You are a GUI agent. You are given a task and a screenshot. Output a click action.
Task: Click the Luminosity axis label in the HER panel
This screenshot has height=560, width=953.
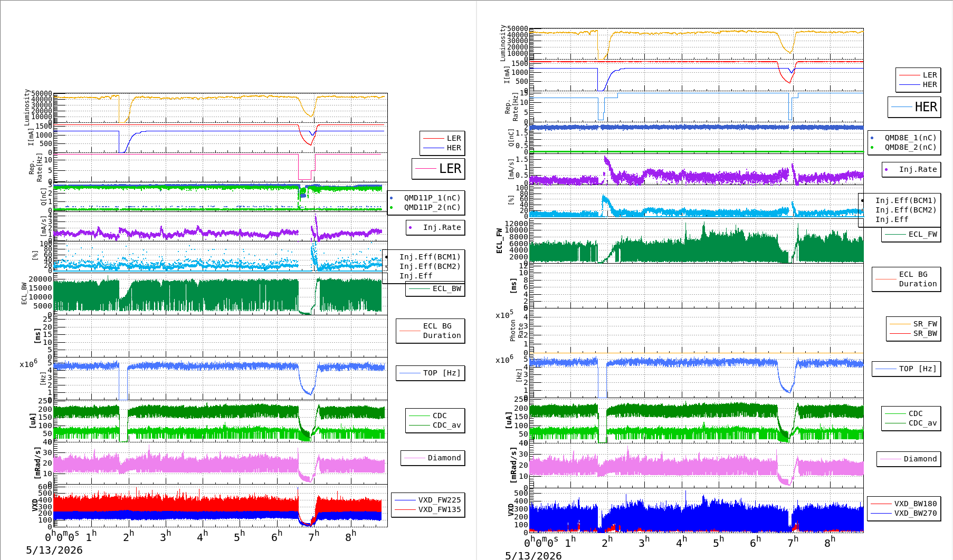[x=503, y=43]
